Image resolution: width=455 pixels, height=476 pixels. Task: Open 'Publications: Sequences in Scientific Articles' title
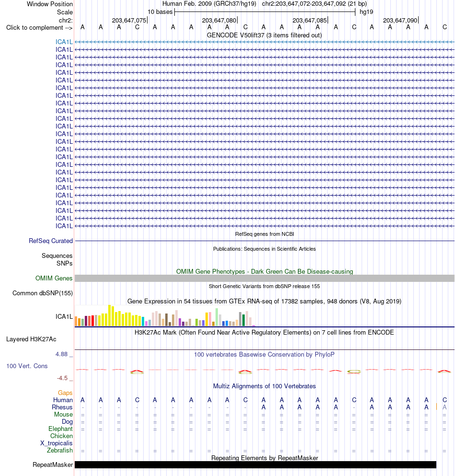pos(264,249)
